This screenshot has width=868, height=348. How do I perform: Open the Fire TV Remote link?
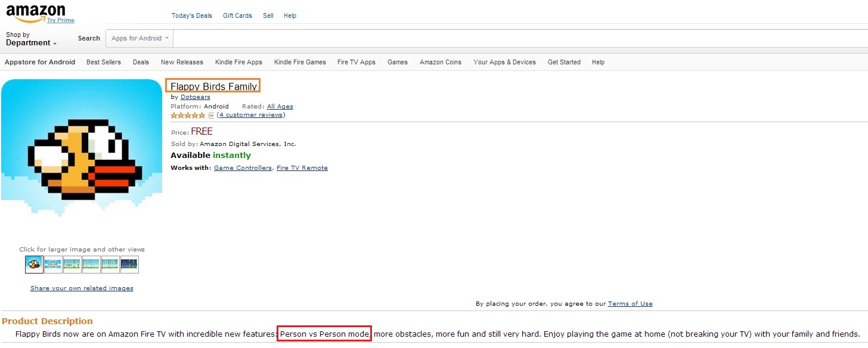[302, 168]
